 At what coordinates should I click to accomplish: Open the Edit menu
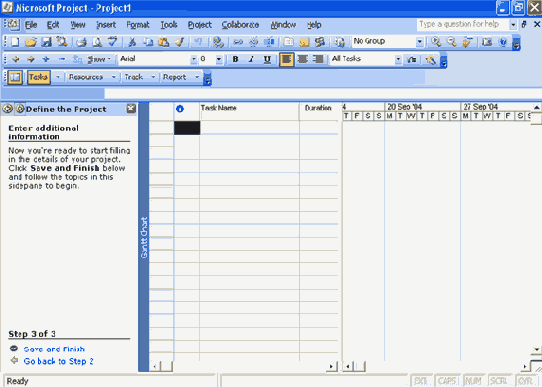(53, 25)
